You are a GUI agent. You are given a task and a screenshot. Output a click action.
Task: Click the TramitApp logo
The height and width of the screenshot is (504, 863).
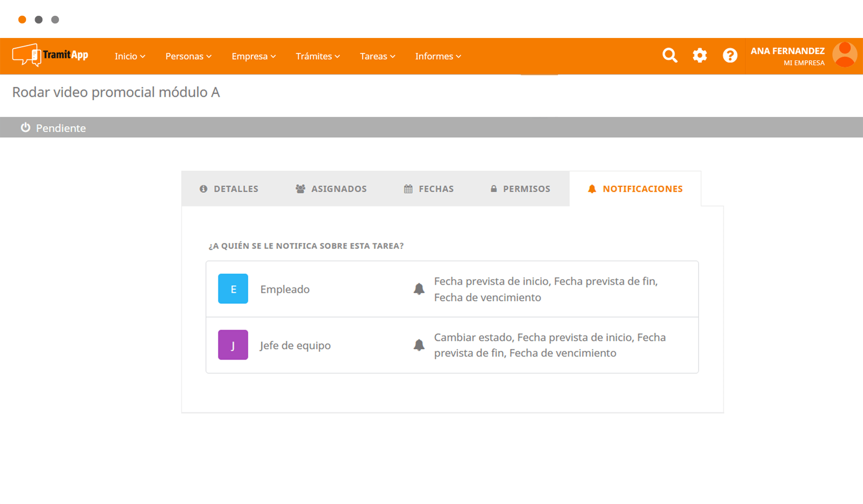[50, 55]
